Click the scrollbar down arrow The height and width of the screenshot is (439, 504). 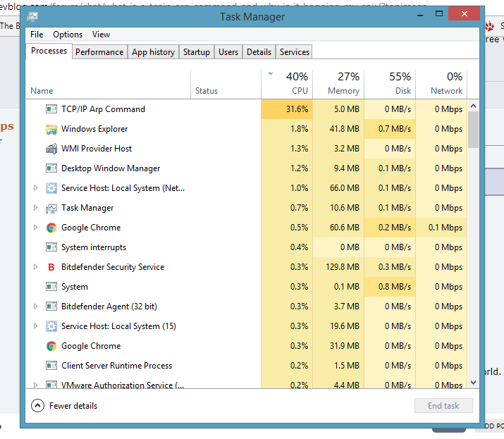point(473,383)
